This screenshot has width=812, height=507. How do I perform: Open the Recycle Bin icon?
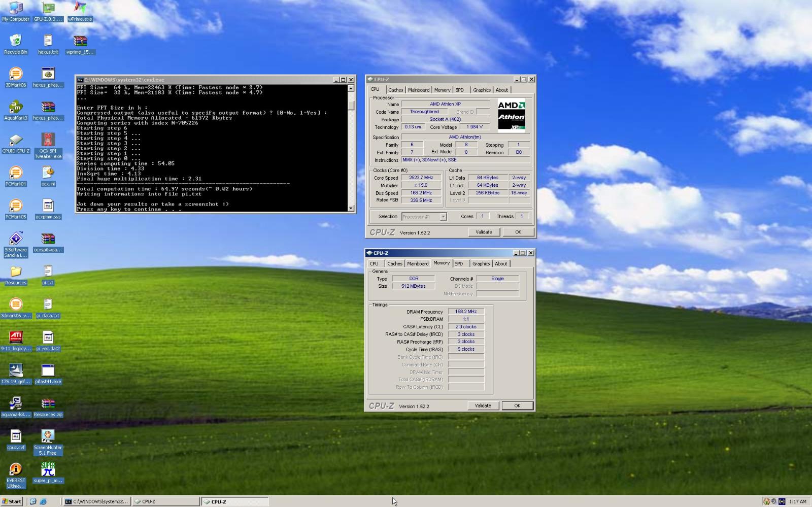(16, 45)
